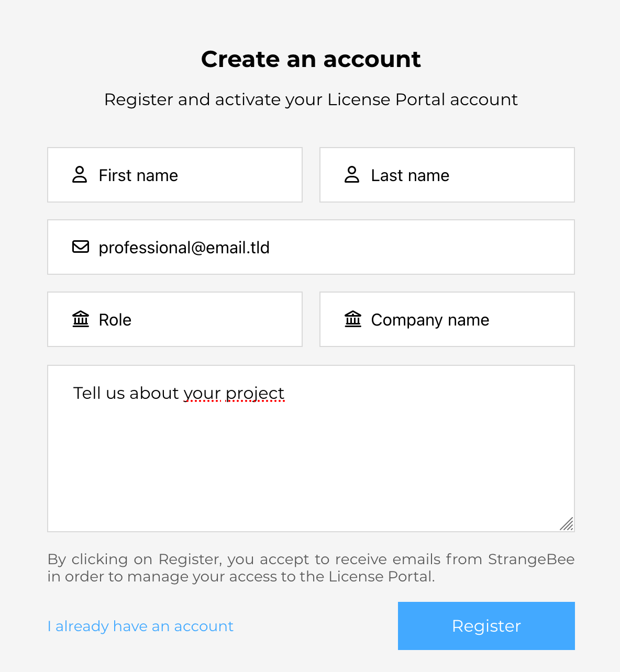Click the underlined word "project" in placeholder
Viewport: 620px width, 672px height.
pos(255,393)
